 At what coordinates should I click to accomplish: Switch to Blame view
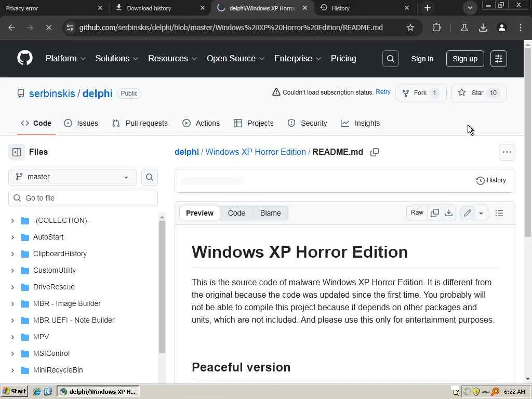(270, 213)
